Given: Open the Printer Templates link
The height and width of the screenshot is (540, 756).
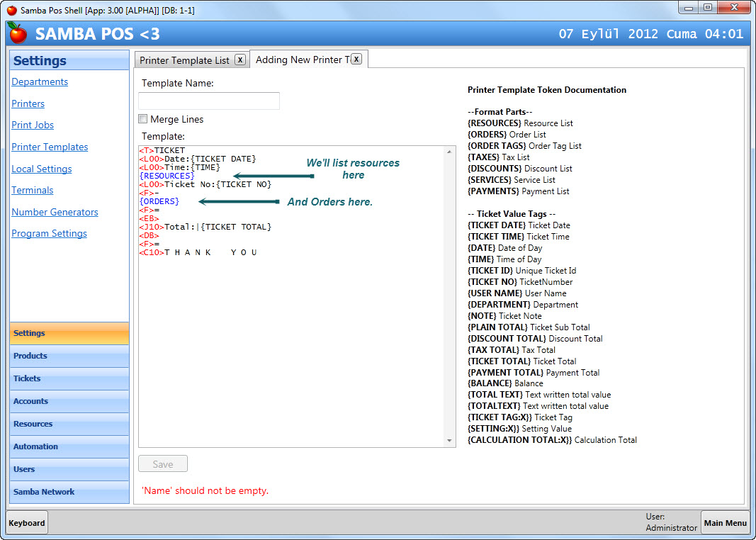Looking at the screenshot, I should tap(50, 147).
